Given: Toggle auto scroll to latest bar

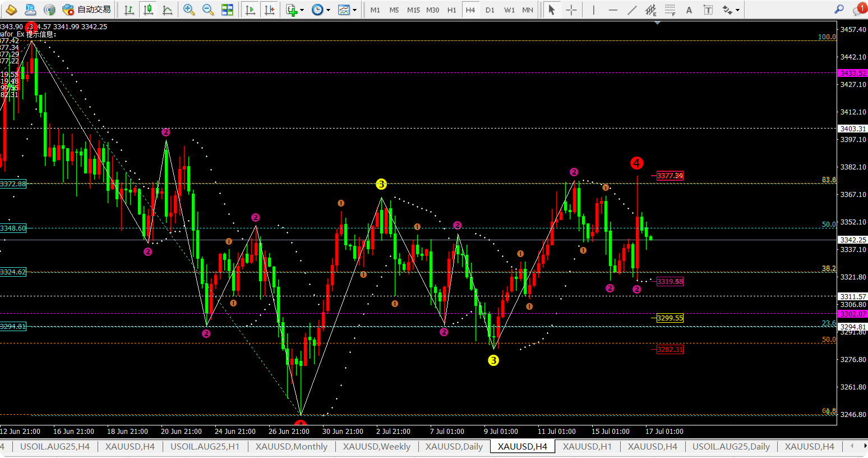Looking at the screenshot, I should point(251,10).
